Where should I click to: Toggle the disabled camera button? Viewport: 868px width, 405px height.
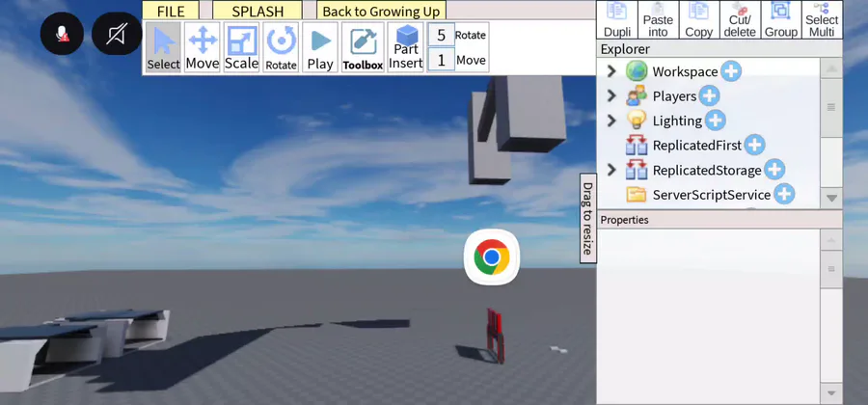(117, 34)
